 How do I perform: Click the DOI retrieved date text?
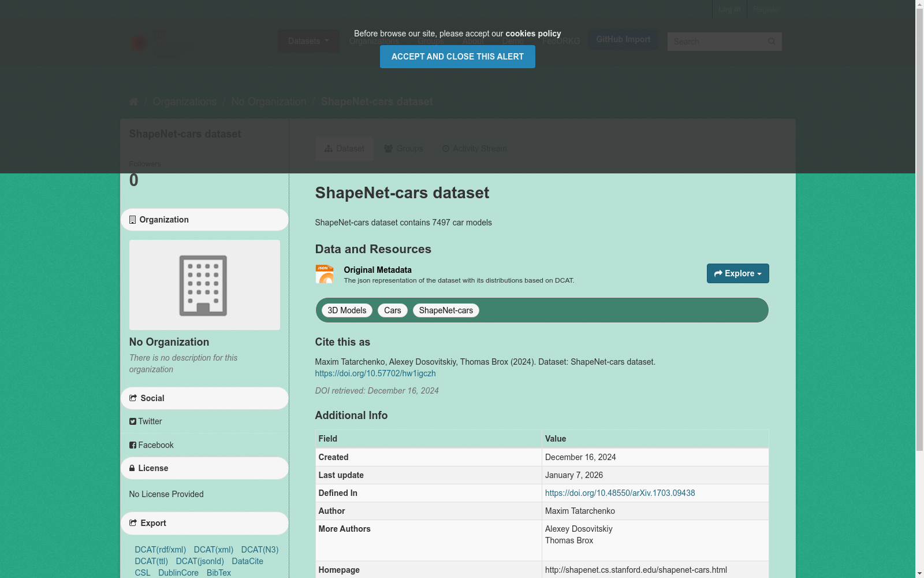[x=377, y=391]
